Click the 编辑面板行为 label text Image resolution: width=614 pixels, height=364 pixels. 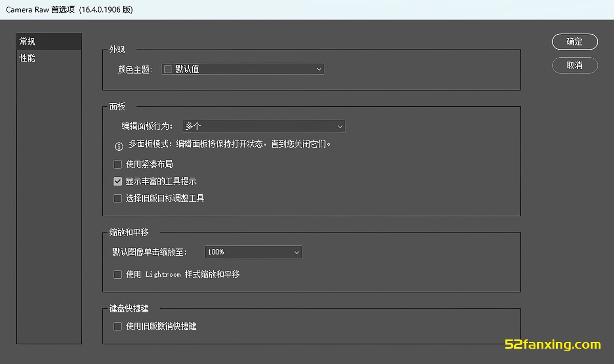(x=147, y=126)
